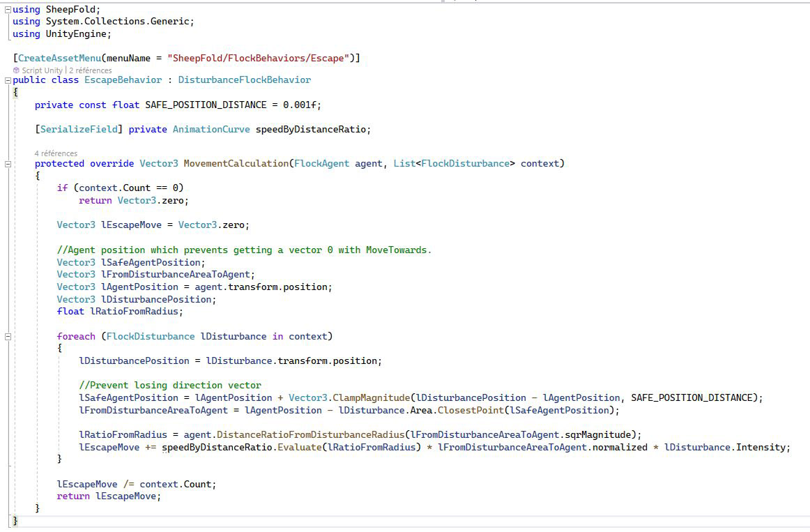Click the CreateAssetMenu attribute name
The image size is (810, 532).
coord(59,59)
